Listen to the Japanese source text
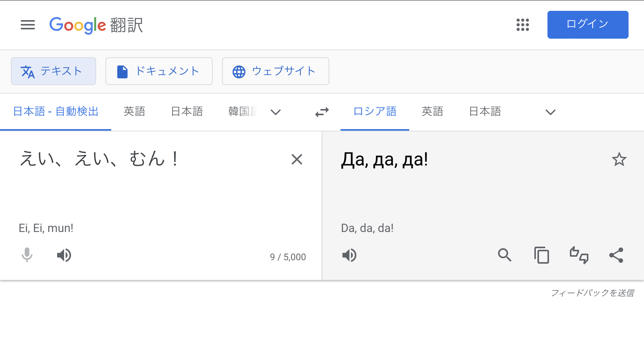Image resolution: width=644 pixels, height=341 pixels. (64, 255)
